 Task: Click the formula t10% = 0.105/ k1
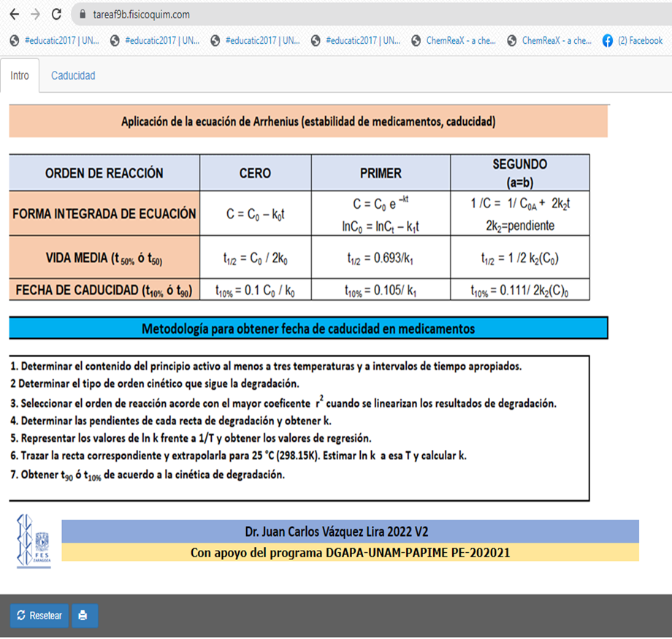click(x=381, y=291)
